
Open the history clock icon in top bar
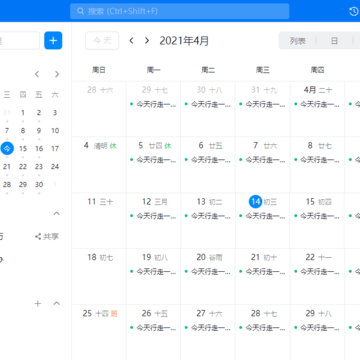point(354,11)
